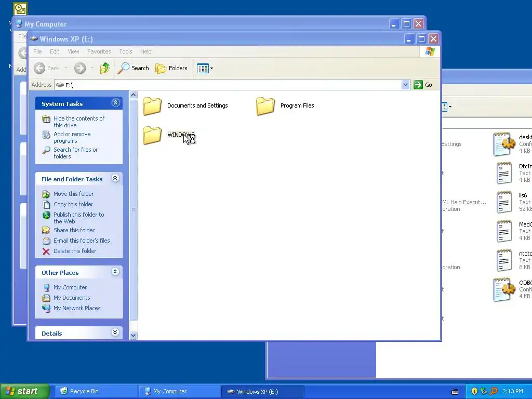
Task: Open the Views button menu
Action: [205, 68]
